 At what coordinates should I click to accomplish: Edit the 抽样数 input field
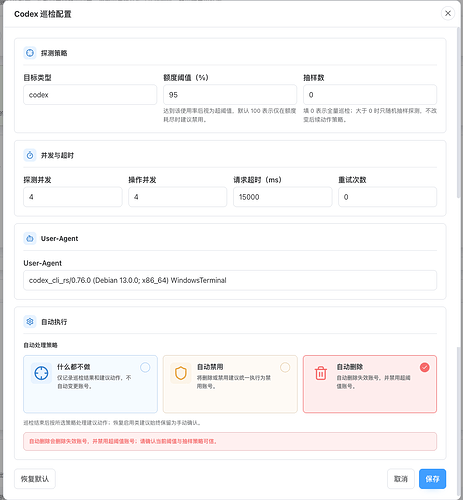370,95
